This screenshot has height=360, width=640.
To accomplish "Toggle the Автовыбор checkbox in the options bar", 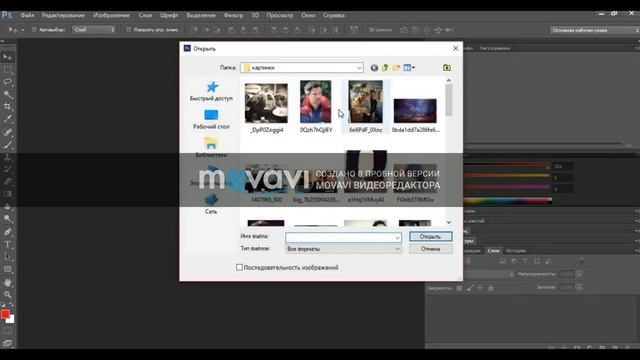I will (34, 30).
